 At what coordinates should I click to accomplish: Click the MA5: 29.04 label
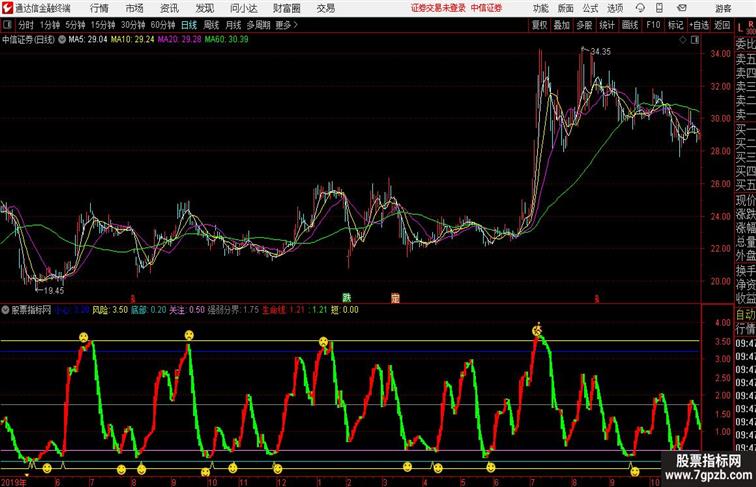coord(88,40)
